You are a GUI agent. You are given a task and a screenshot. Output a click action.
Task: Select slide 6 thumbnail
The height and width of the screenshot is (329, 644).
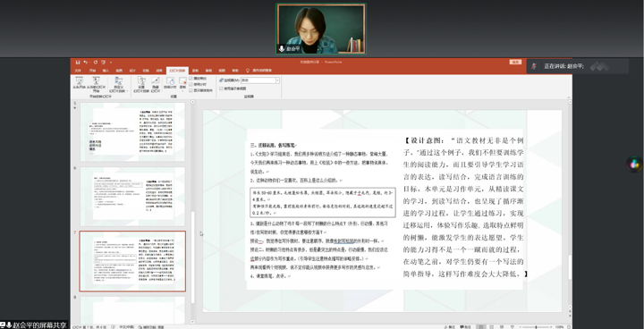(132, 197)
